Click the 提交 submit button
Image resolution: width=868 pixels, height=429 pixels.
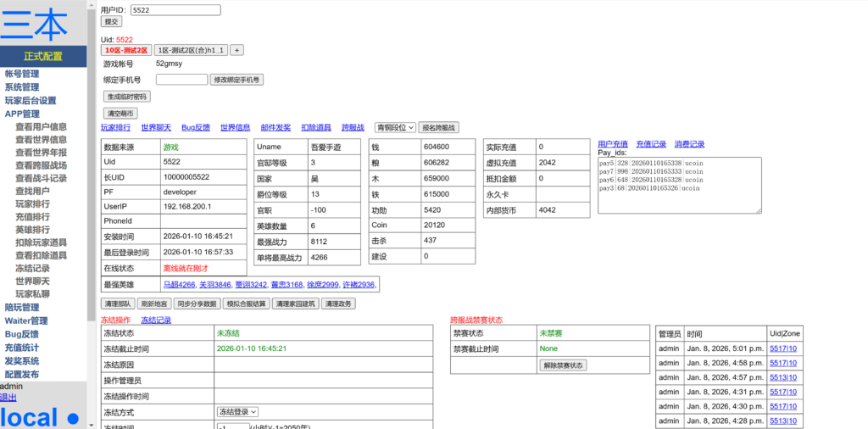tap(111, 21)
